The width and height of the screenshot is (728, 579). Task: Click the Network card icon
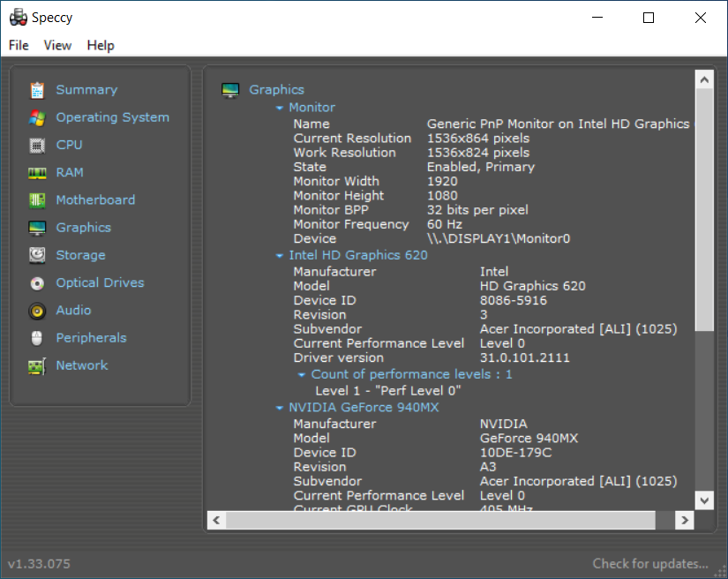pyautogui.click(x=37, y=366)
